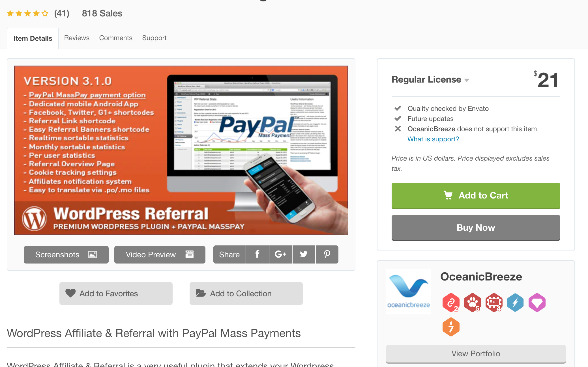Click the Add to Cart button
The width and height of the screenshot is (588, 367).
coord(476,195)
